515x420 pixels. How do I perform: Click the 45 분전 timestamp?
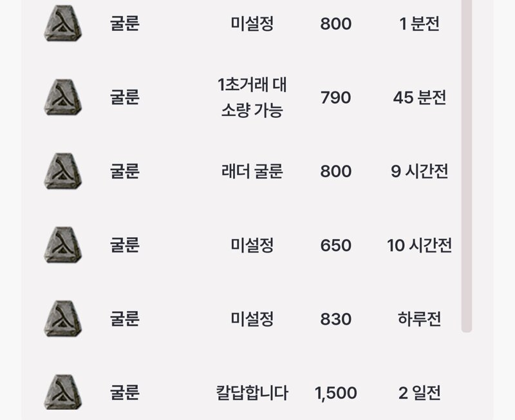420,98
